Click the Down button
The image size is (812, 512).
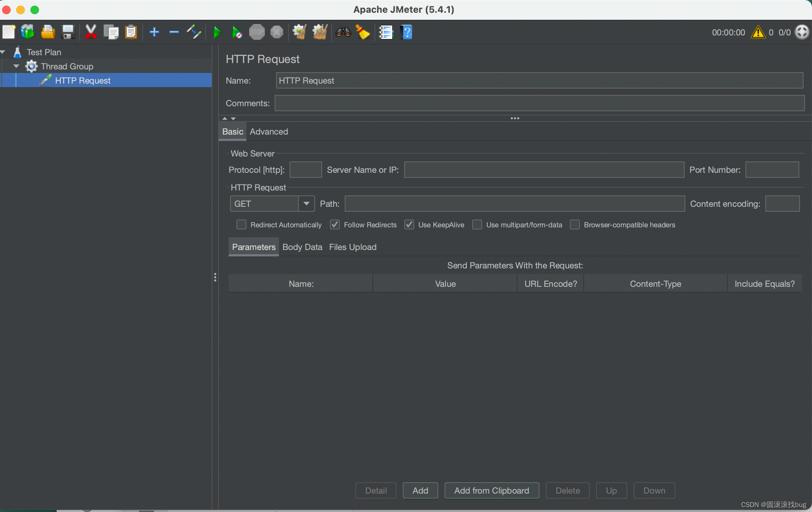click(654, 490)
